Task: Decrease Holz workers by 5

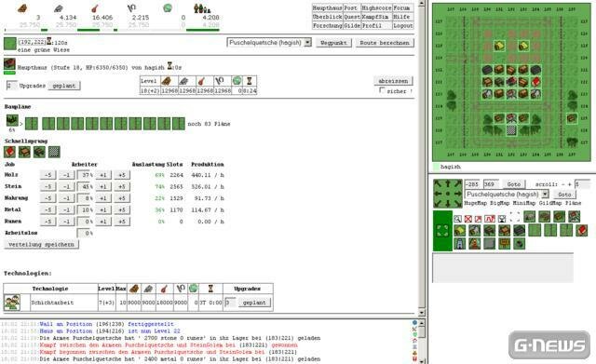Action: point(47,175)
